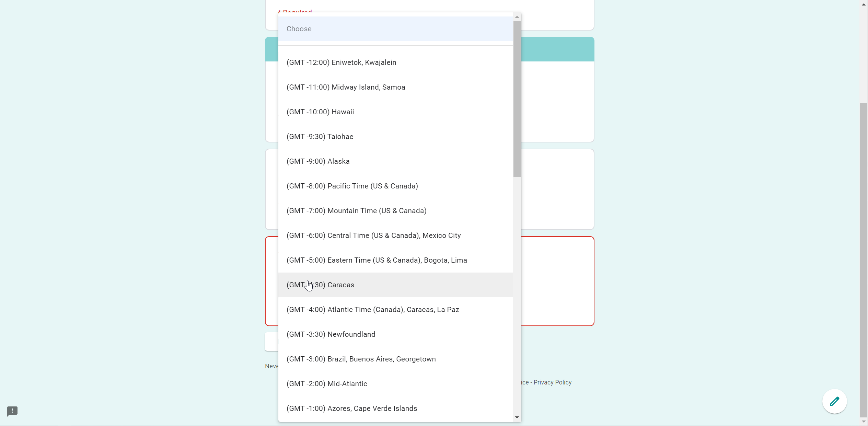This screenshot has height=426, width=868.
Task: Click the pencil edit form icon
Action: click(834, 401)
